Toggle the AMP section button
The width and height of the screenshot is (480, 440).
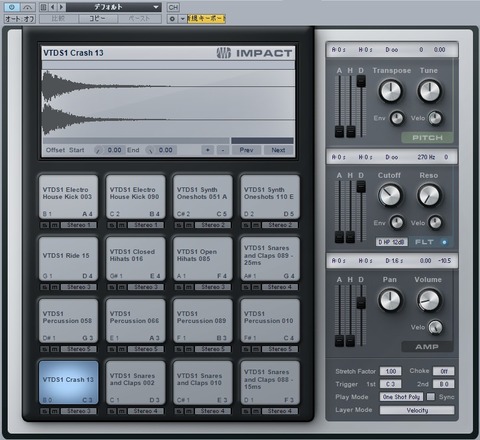[x=427, y=347]
